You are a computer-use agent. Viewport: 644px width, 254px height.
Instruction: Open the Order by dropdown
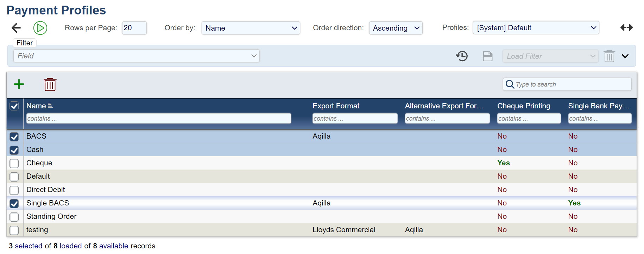pos(251,28)
